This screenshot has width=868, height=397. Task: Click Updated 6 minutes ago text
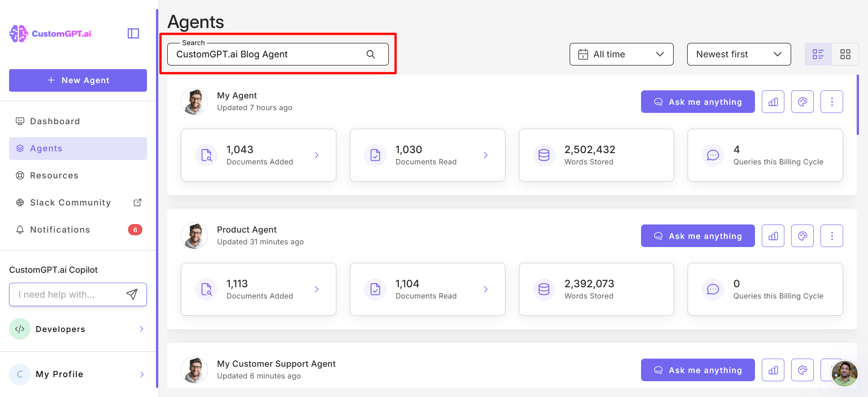tap(259, 376)
